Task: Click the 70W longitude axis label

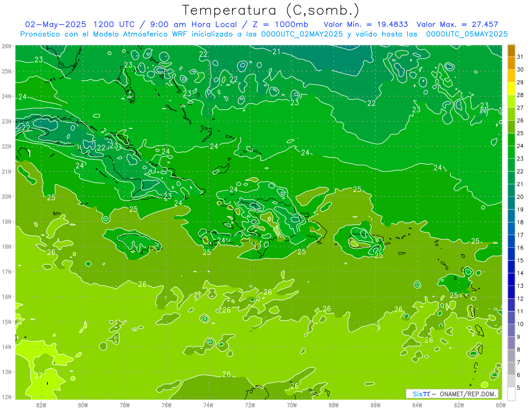Action: click(x=292, y=404)
